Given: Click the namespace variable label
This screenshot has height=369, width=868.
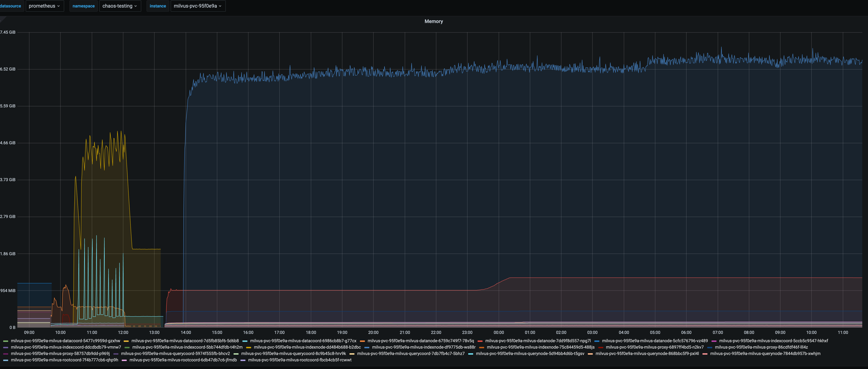Looking at the screenshot, I should point(83,6).
